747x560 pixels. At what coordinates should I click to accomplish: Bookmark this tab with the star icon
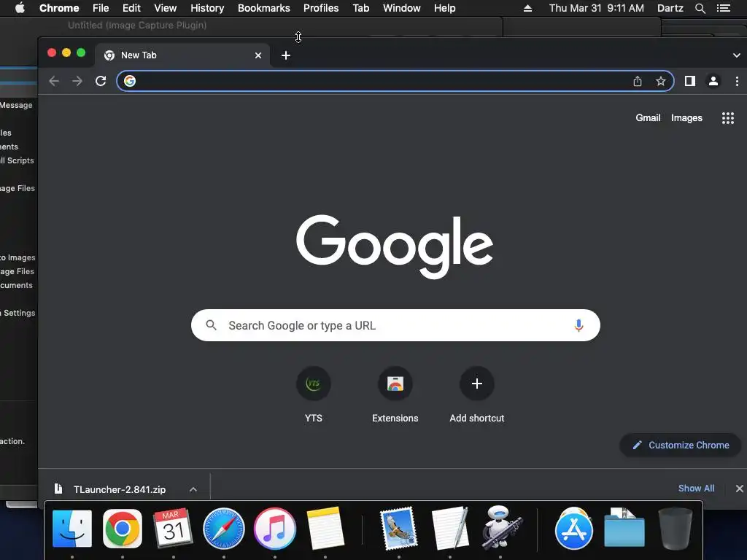click(x=661, y=81)
